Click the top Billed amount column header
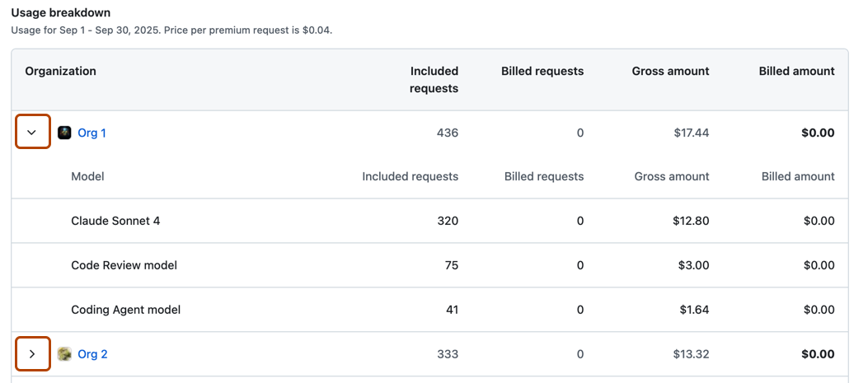 point(796,72)
